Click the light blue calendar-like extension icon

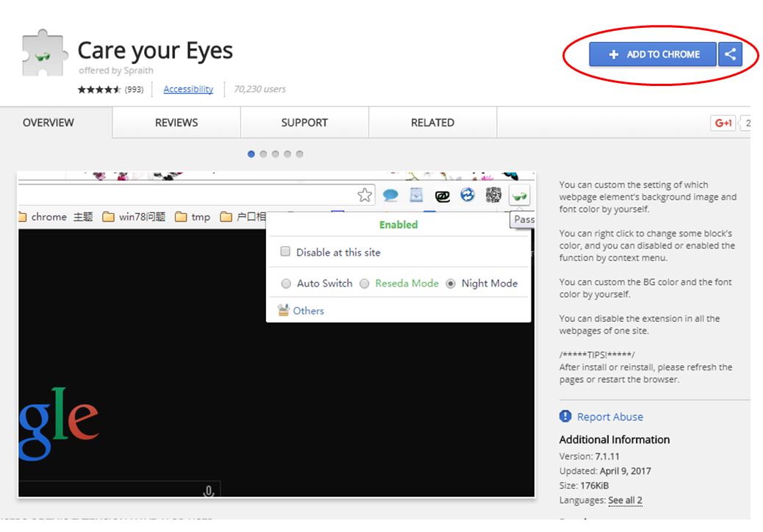(417, 195)
